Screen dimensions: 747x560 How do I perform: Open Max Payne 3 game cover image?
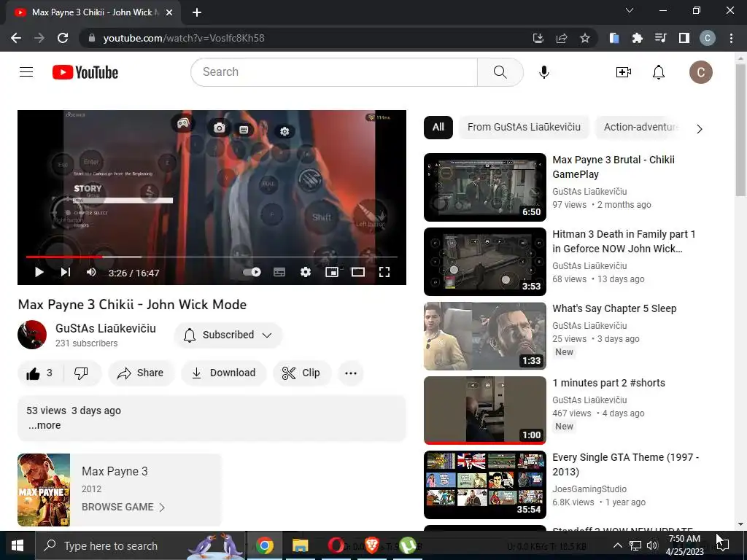pos(44,489)
